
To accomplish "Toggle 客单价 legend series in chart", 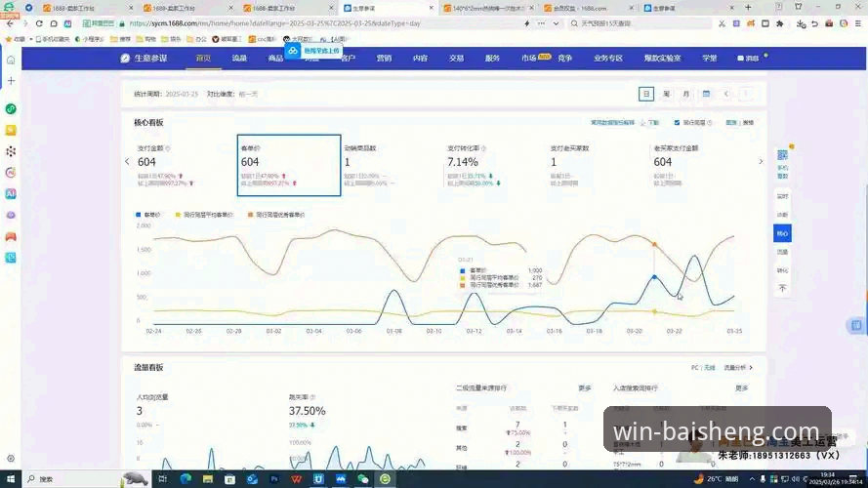I will (x=148, y=214).
